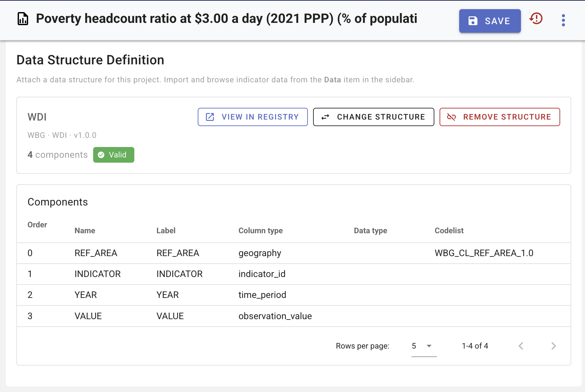
Task: Click the SAVE button
Action: click(x=490, y=21)
